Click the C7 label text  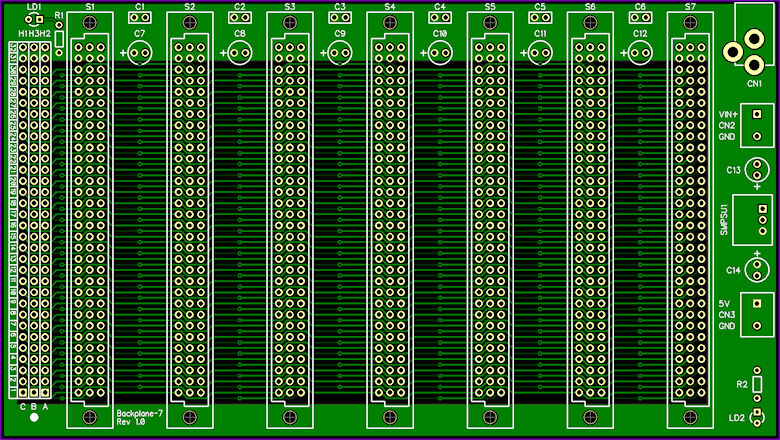coord(140,33)
